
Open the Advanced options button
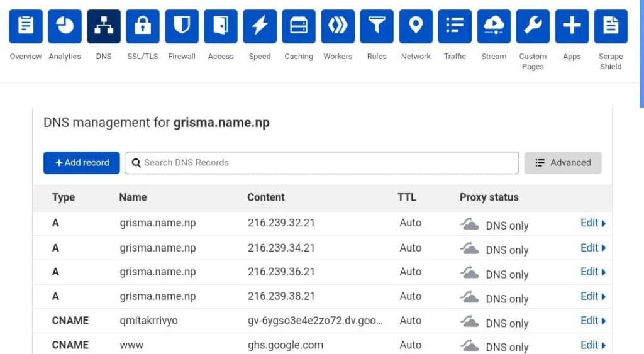point(563,163)
